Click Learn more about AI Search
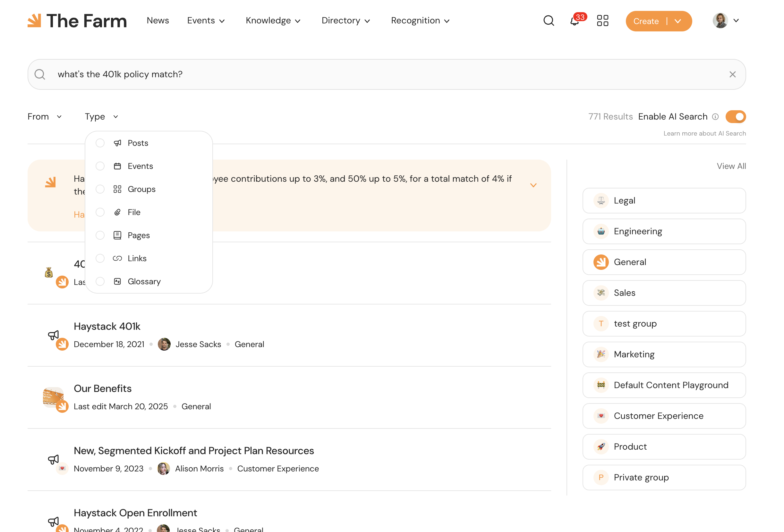Viewport: 784px width, 532px height. (704, 134)
